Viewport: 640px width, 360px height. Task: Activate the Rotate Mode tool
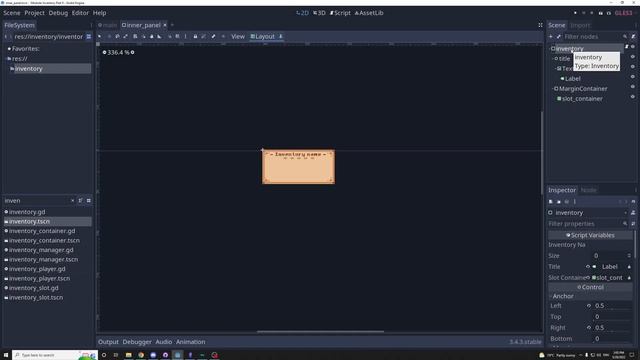pos(117,36)
